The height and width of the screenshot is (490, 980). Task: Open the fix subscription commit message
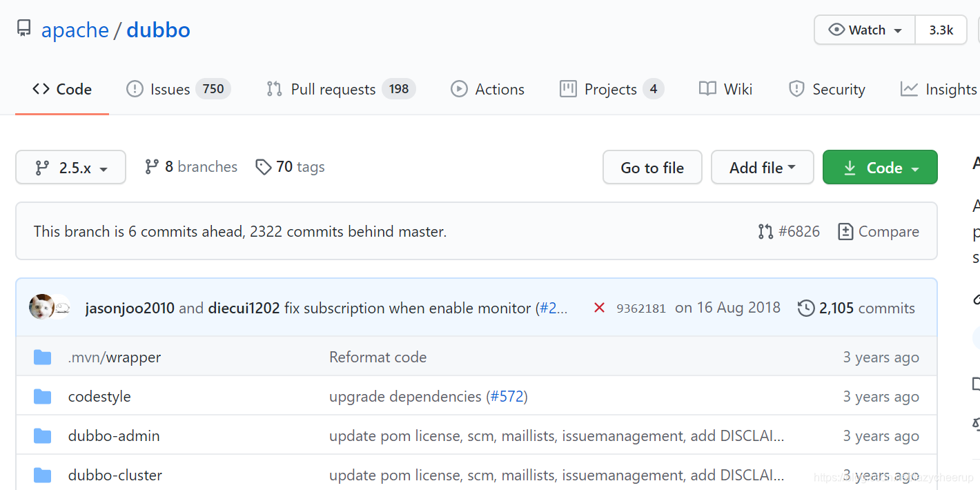click(408, 308)
